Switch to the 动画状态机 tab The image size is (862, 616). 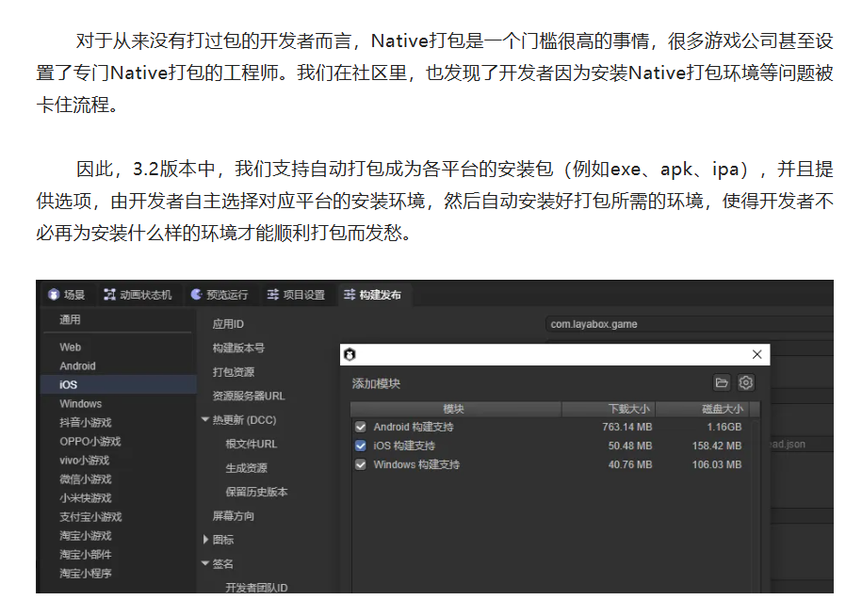point(138,295)
